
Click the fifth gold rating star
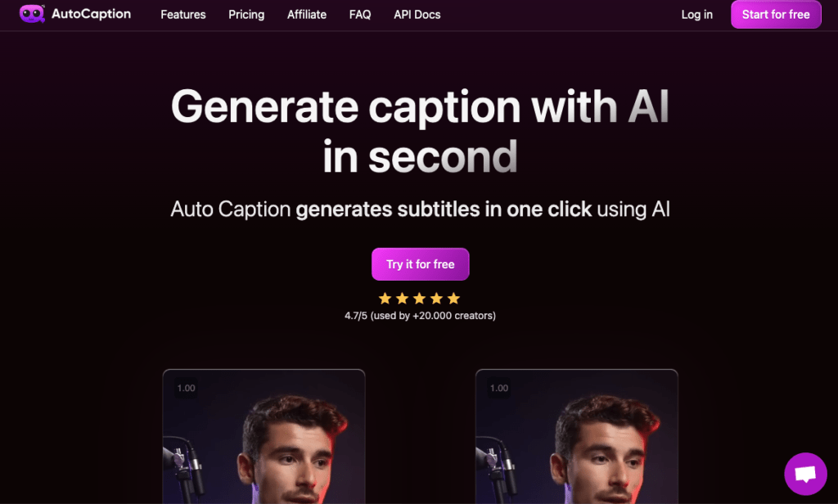453,299
